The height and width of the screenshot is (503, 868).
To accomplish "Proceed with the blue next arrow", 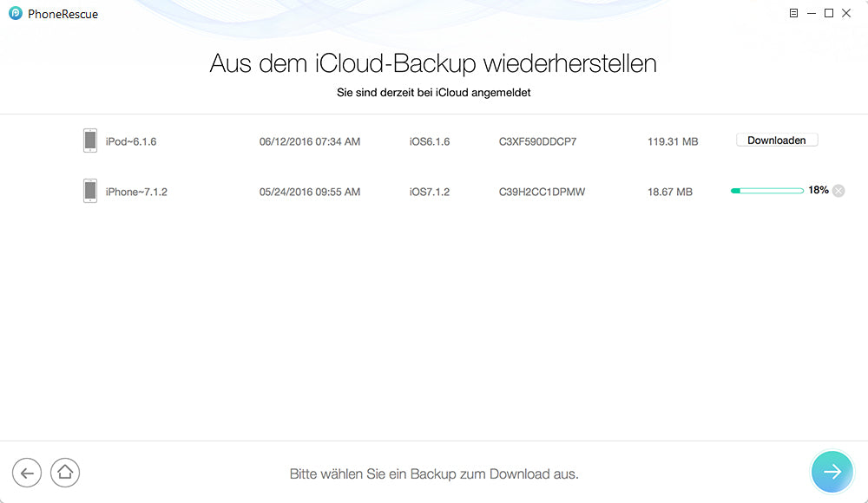I will pyautogui.click(x=832, y=472).
